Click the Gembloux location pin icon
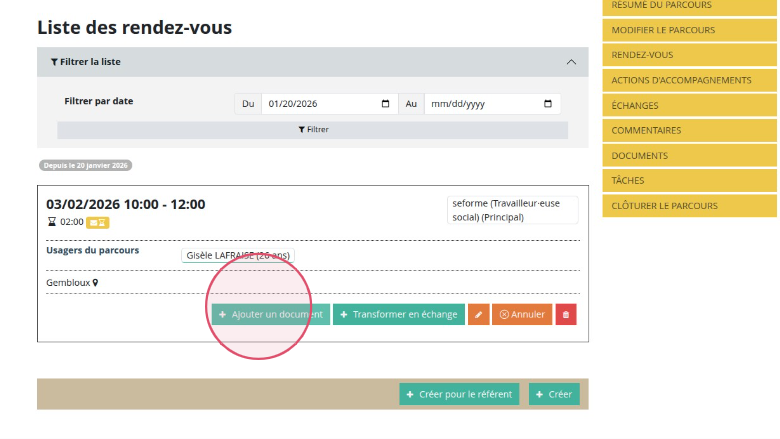Viewport: 780px width, 439px height. [96, 283]
